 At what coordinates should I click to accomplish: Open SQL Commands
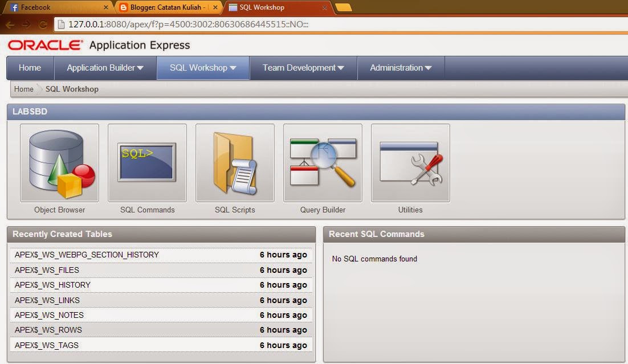pos(147,162)
